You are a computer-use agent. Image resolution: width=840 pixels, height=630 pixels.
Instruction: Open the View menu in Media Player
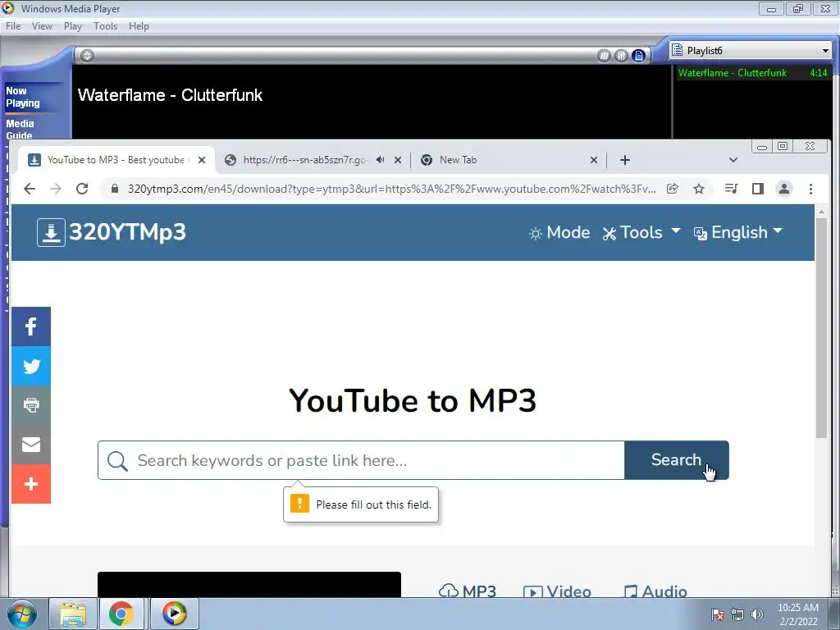click(43, 26)
